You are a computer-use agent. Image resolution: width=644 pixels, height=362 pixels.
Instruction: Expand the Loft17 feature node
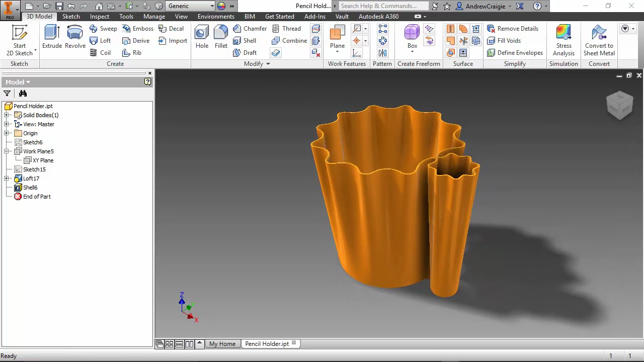click(7, 178)
